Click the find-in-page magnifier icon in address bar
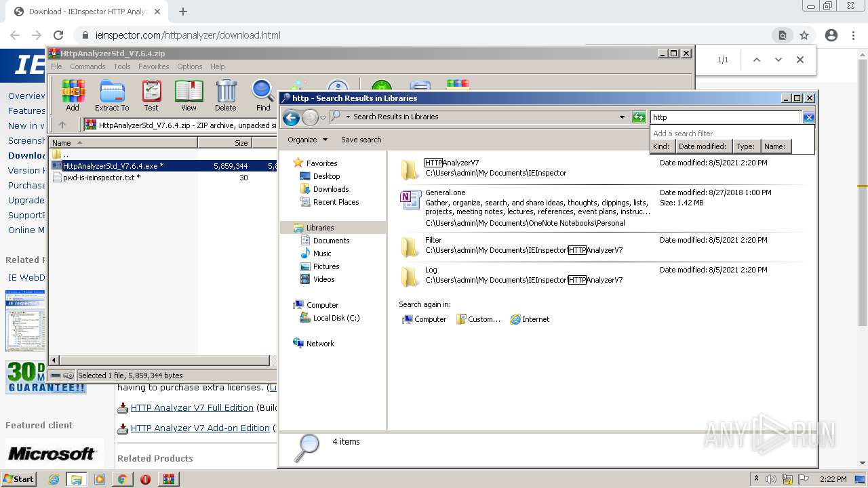Image resolution: width=868 pixels, height=488 pixels. 783,35
